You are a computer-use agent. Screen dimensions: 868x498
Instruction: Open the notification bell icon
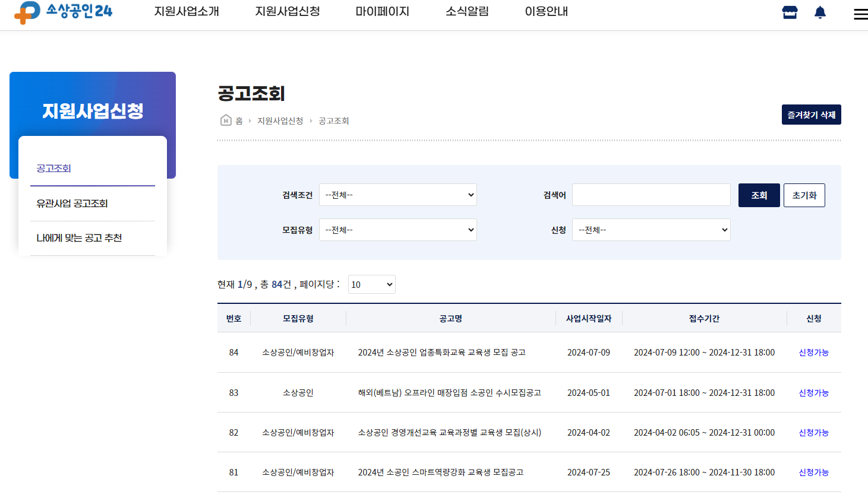coord(820,12)
